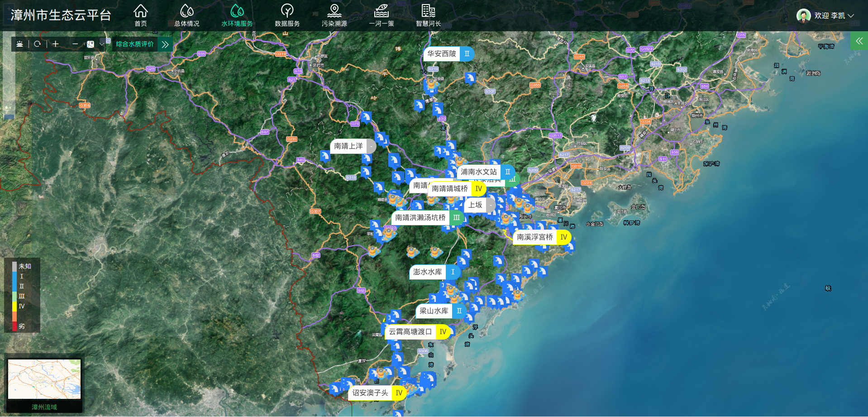Click the 一河一策 river icon

(382, 10)
